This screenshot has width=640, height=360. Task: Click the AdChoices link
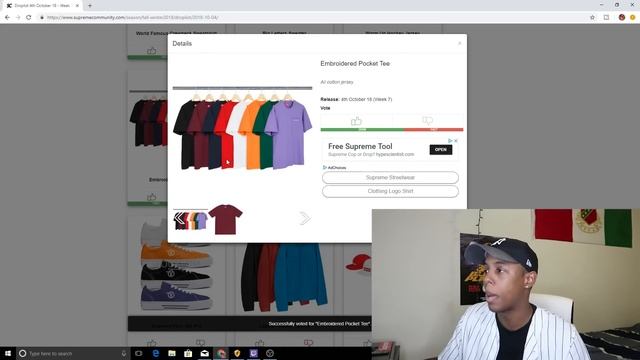point(335,168)
